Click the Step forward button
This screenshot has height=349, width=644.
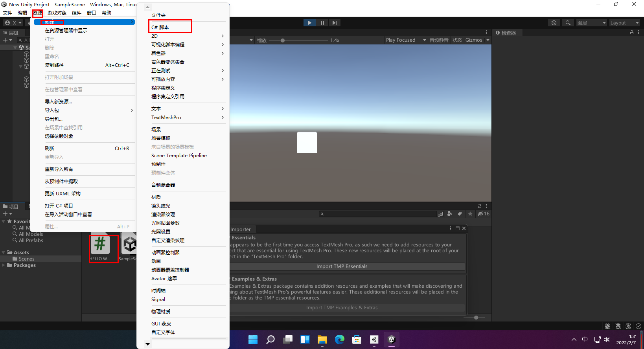(334, 23)
